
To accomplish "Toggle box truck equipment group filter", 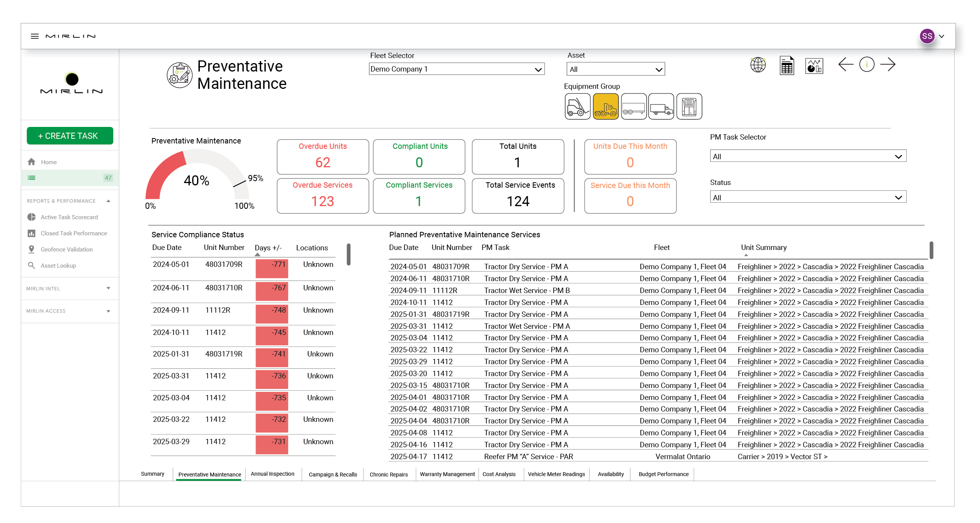I will click(661, 107).
